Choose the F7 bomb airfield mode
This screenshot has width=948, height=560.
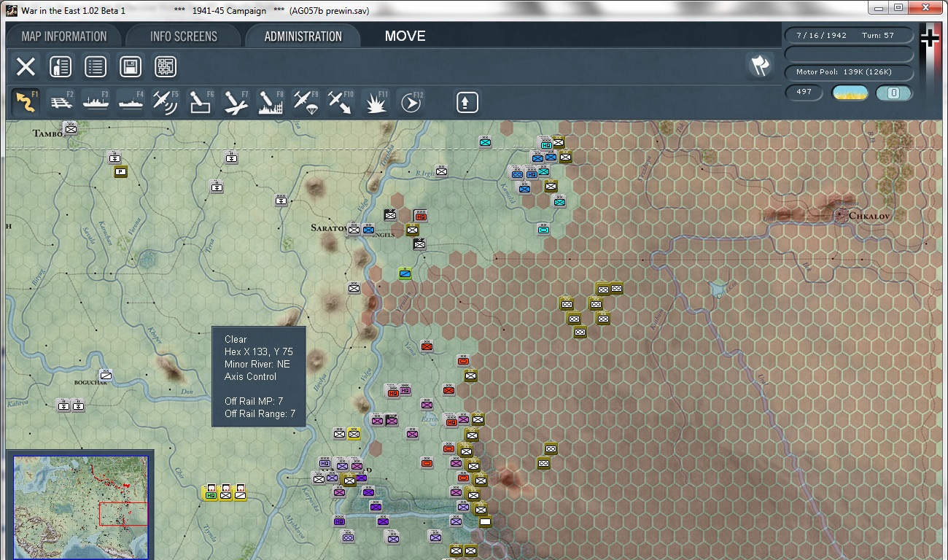(x=236, y=102)
